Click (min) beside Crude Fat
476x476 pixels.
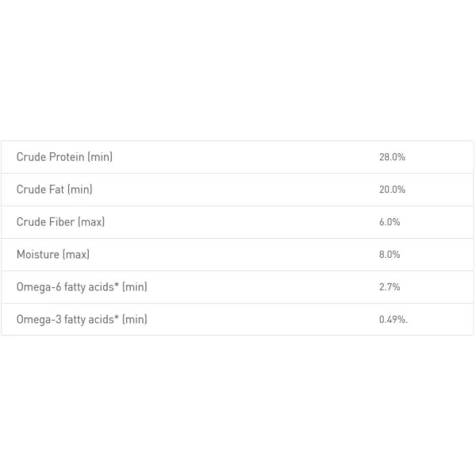tap(79, 190)
